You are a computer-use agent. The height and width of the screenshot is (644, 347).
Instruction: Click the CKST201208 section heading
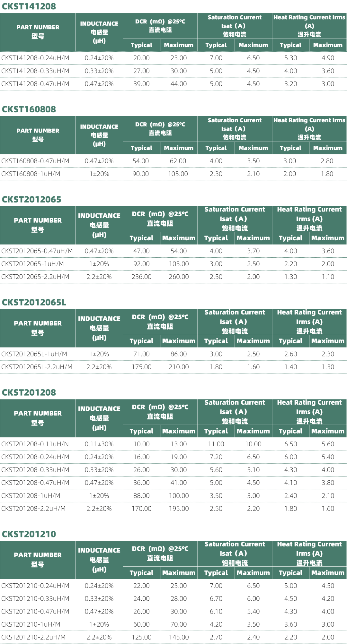click(29, 392)
